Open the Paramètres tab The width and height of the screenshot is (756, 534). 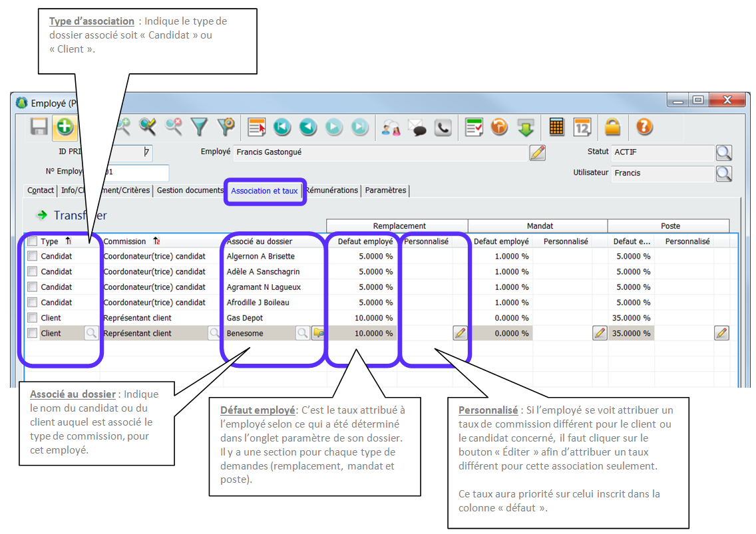pyautogui.click(x=385, y=191)
